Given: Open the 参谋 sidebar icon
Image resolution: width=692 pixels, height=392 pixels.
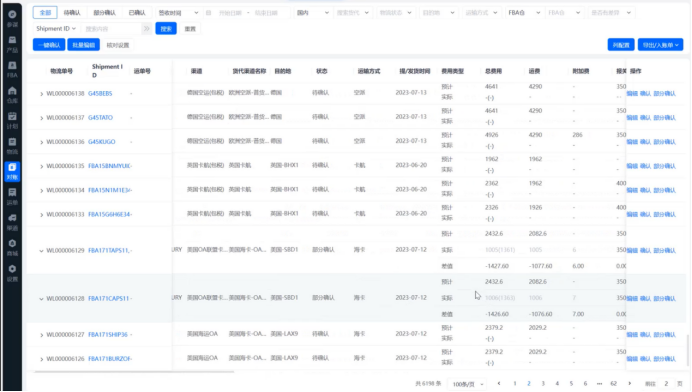Looking at the screenshot, I should (12, 18).
